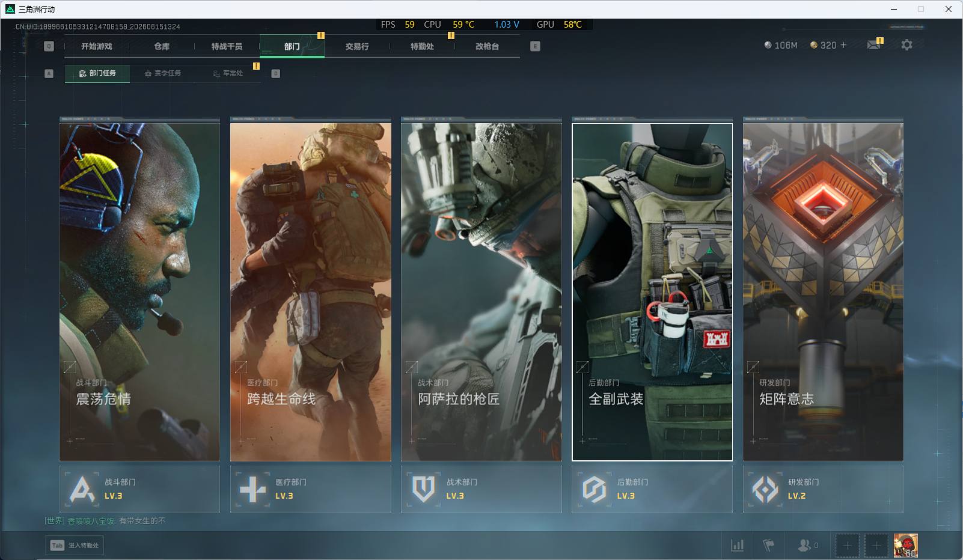Click the CPU 59 °C overlay readout
The image size is (963, 560).
pyautogui.click(x=449, y=25)
